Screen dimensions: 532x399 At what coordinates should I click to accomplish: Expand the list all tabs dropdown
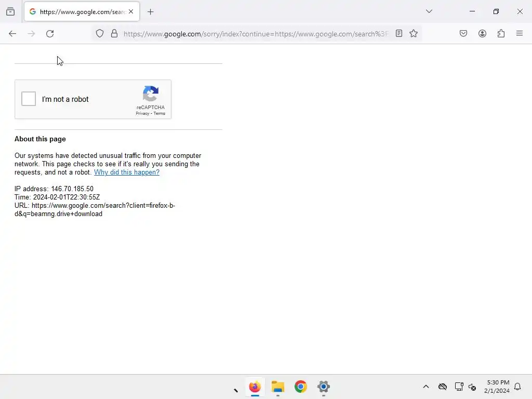(429, 11)
